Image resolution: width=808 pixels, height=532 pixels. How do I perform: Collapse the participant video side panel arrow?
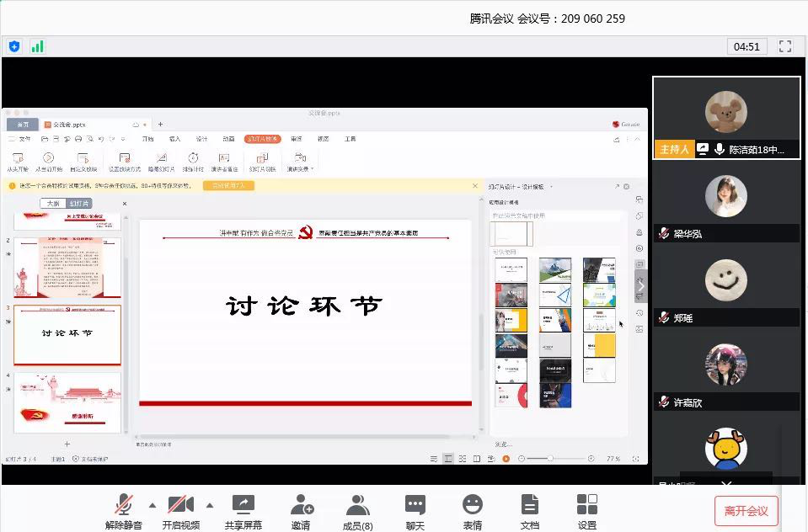641,285
